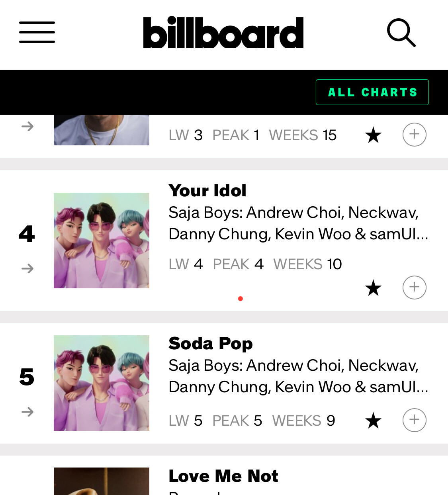Viewport: 448px width, 495px height.
Task: Click the Your Idol song title
Action: click(x=207, y=190)
